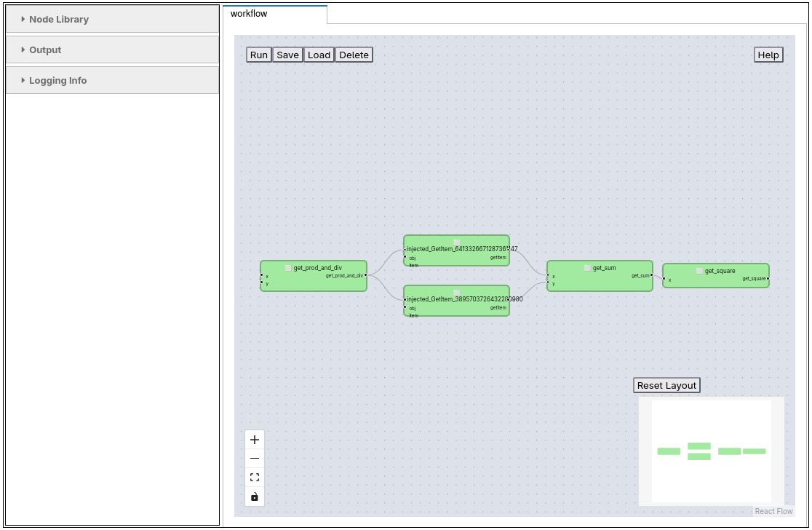The width and height of the screenshot is (812, 530).
Task: Toggle the checkbox on injected_GetItem_3895 node
Action: (456, 293)
